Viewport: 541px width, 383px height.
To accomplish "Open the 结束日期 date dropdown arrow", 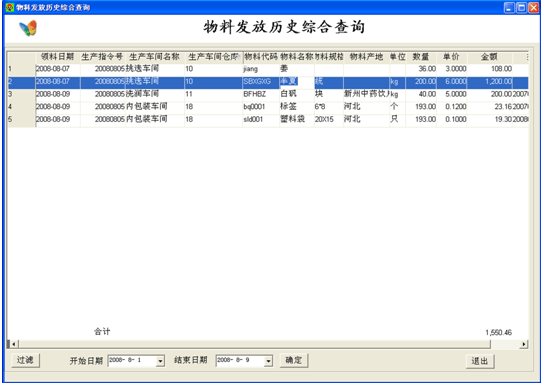I will [x=268, y=361].
